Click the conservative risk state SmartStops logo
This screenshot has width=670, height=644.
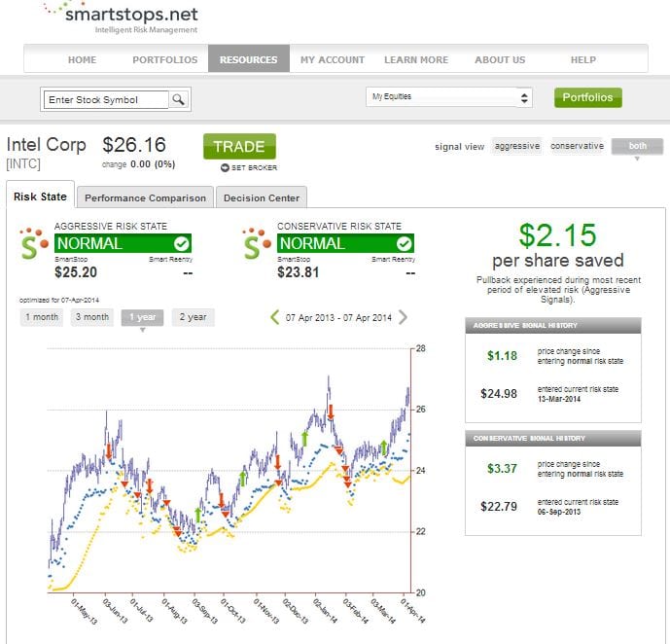pos(257,243)
